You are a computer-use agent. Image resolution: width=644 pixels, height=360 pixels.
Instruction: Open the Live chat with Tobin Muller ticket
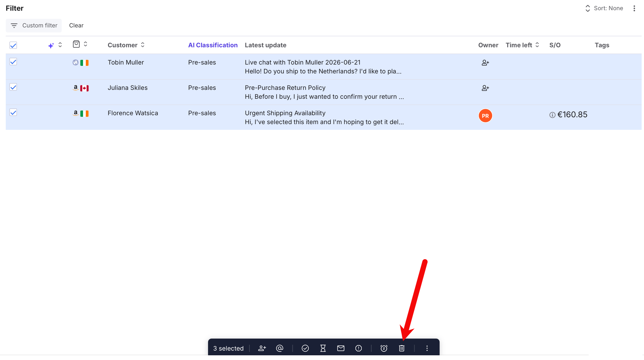(303, 62)
